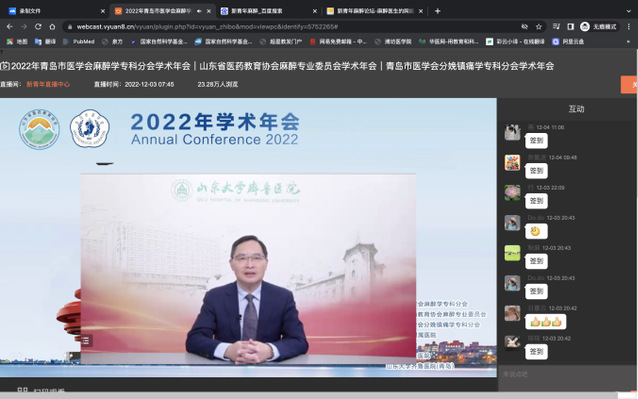Image resolution: width=638 pixels, height=399 pixels.
Task: Switch to the 录制文件 tab
Action: 56,11
